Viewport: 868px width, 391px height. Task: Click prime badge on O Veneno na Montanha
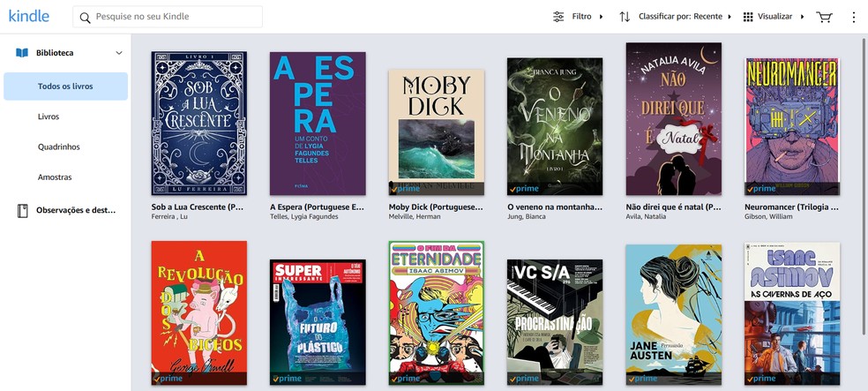[x=524, y=189]
